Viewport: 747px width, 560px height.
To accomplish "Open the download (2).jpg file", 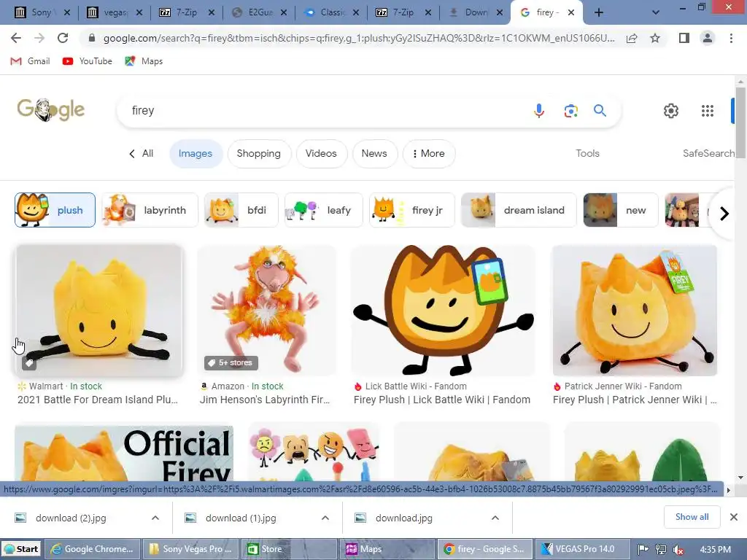I will pos(71,518).
